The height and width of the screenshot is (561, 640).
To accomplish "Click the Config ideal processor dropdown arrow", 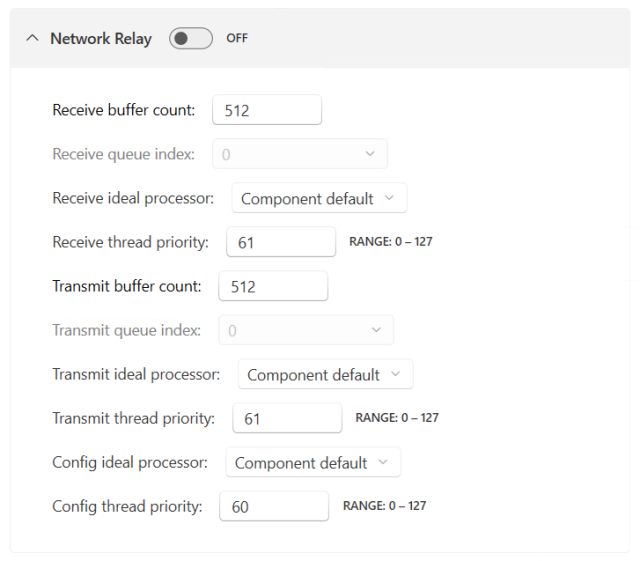I will pyautogui.click(x=384, y=462).
